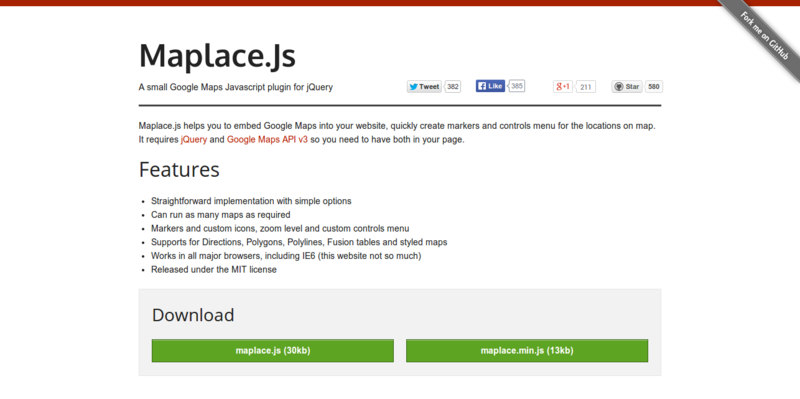The image size is (800, 399).
Task: Click the Download heading
Action: 193,315
